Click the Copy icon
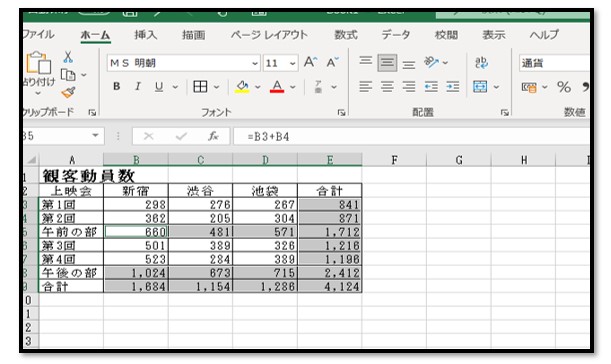Image resolution: width=611 pixels, height=364 pixels. click(x=68, y=74)
